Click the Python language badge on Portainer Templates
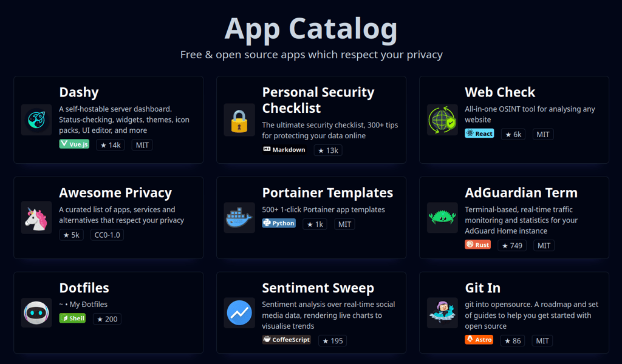 pyautogui.click(x=279, y=223)
